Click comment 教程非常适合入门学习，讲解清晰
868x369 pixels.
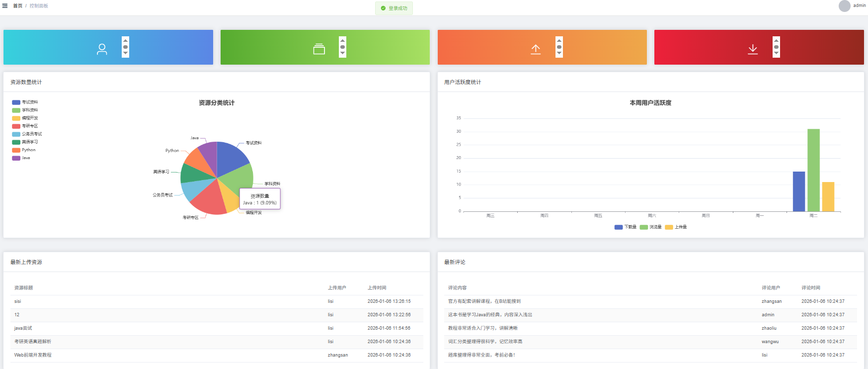(x=483, y=328)
